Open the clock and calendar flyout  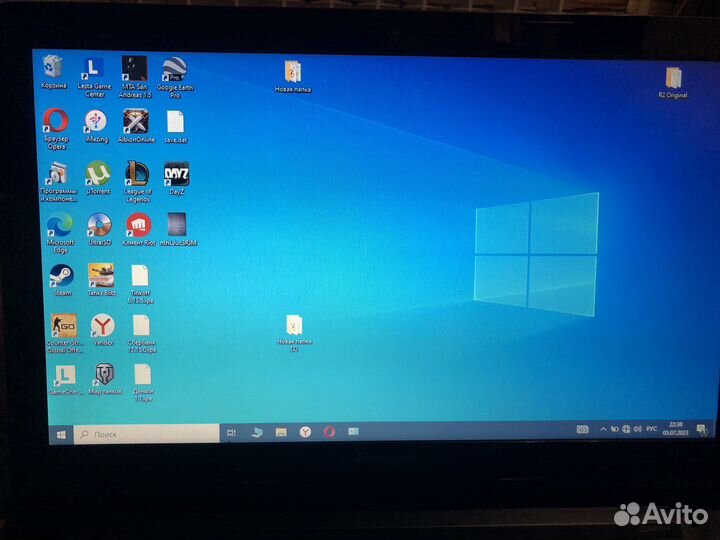pos(675,428)
